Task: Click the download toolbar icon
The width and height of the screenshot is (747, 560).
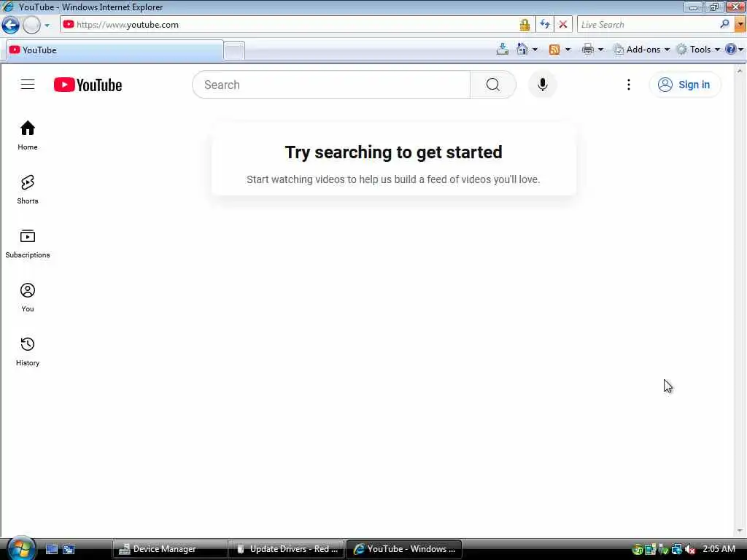Action: click(502, 49)
